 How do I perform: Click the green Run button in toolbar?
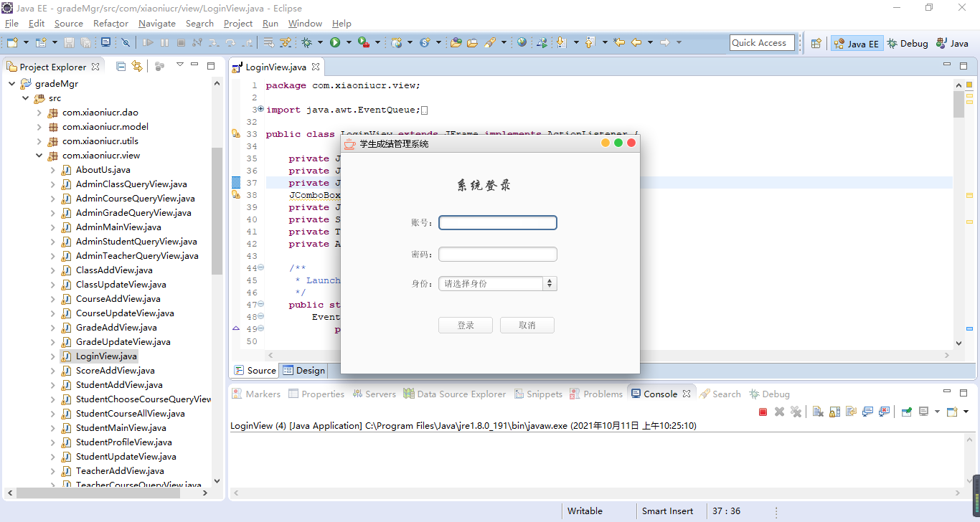coord(335,43)
